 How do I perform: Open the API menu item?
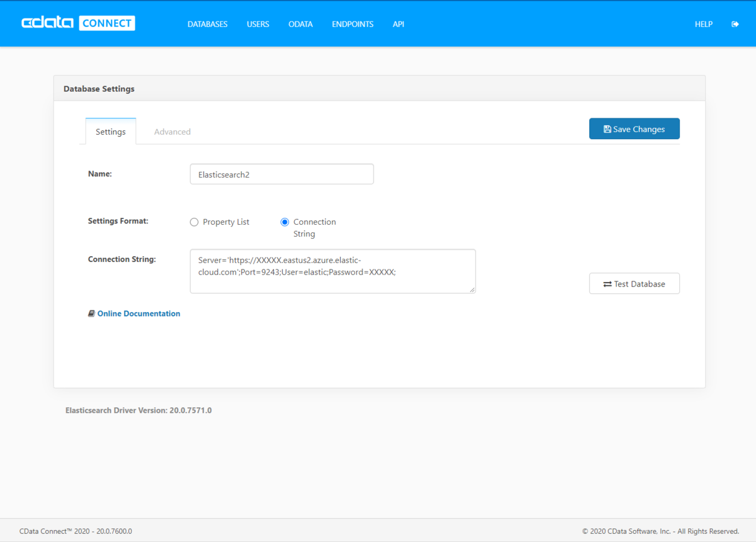(398, 24)
